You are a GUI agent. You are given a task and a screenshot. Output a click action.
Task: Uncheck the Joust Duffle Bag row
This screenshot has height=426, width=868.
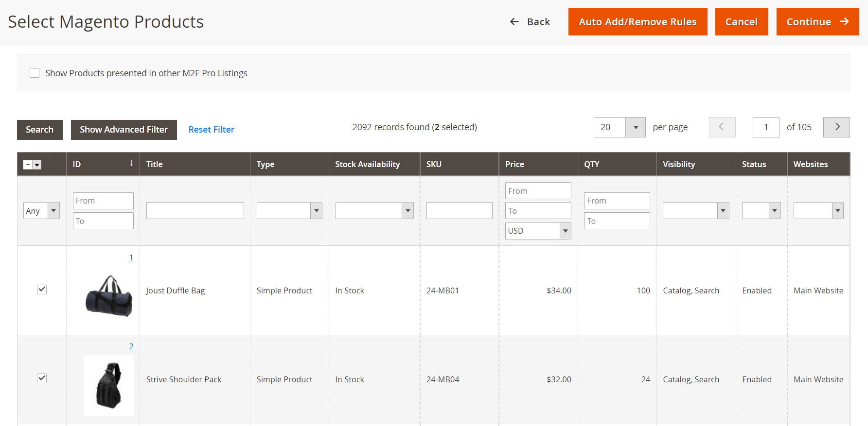42,290
